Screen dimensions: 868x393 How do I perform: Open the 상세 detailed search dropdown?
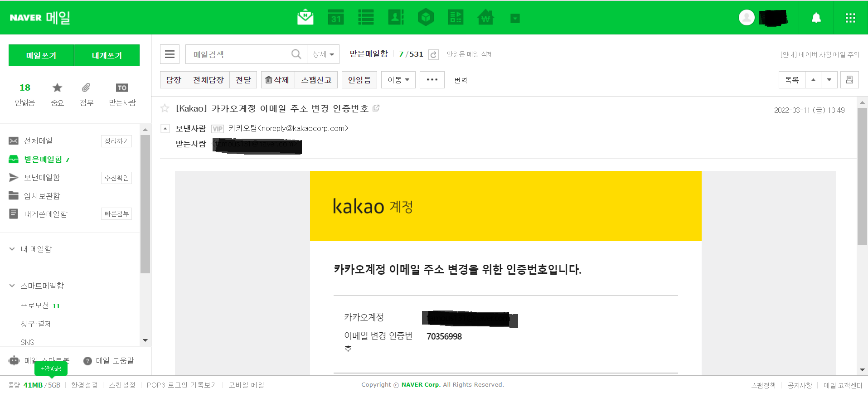tap(323, 54)
